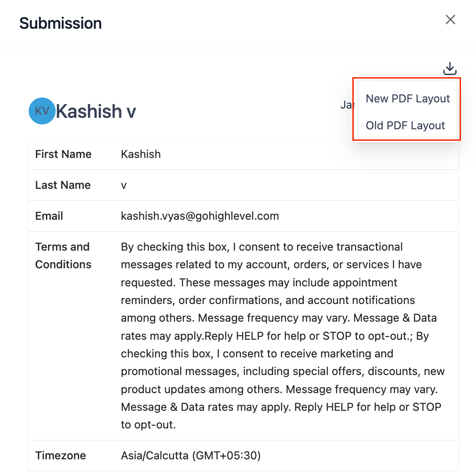Screen dimensions: 476x473
Task: Click the Terms and Conditions label
Action: tap(63, 255)
